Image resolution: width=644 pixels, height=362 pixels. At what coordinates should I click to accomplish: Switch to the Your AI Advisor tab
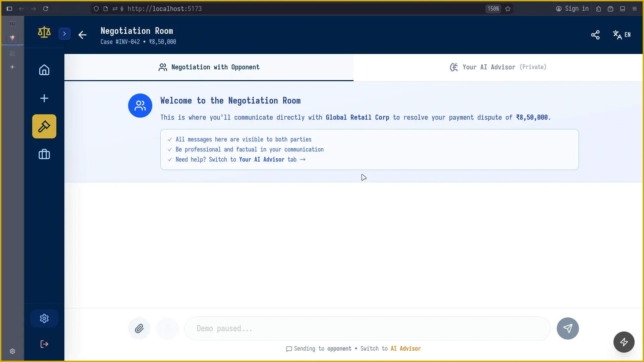pos(498,67)
